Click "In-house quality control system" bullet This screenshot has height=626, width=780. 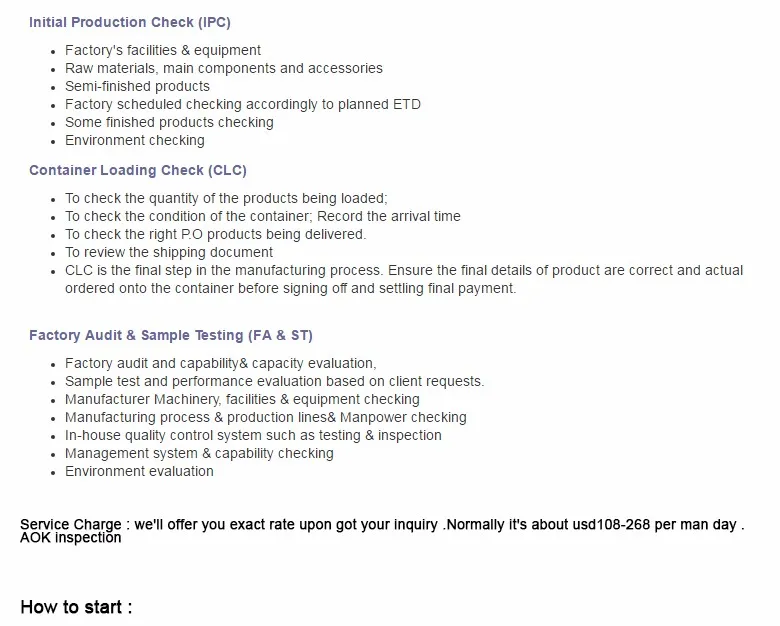click(253, 435)
